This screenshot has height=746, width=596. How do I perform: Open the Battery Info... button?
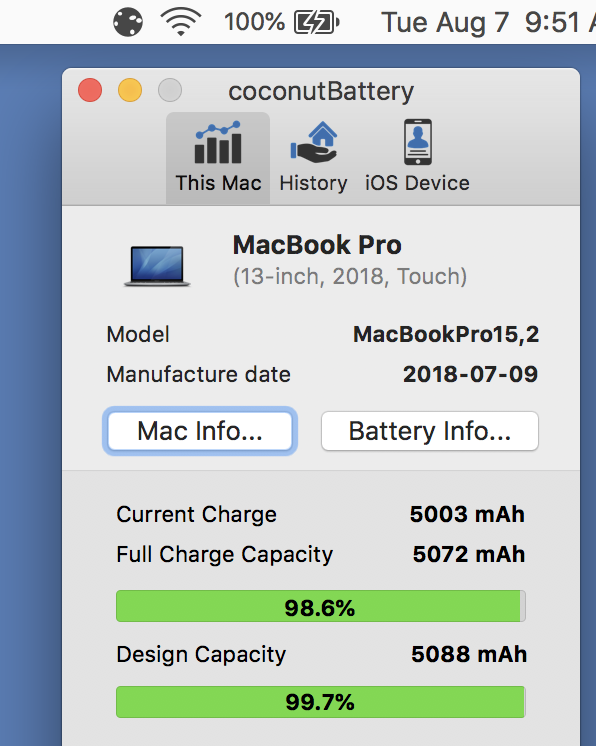[x=430, y=431]
